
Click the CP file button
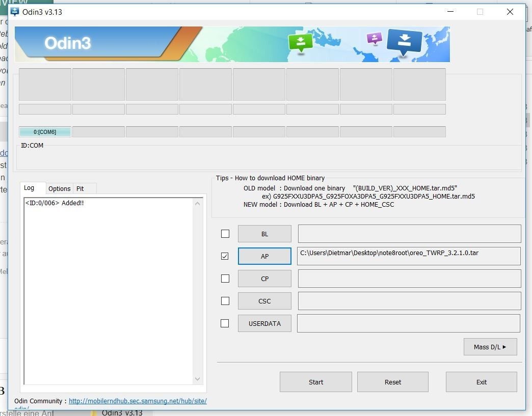click(264, 279)
